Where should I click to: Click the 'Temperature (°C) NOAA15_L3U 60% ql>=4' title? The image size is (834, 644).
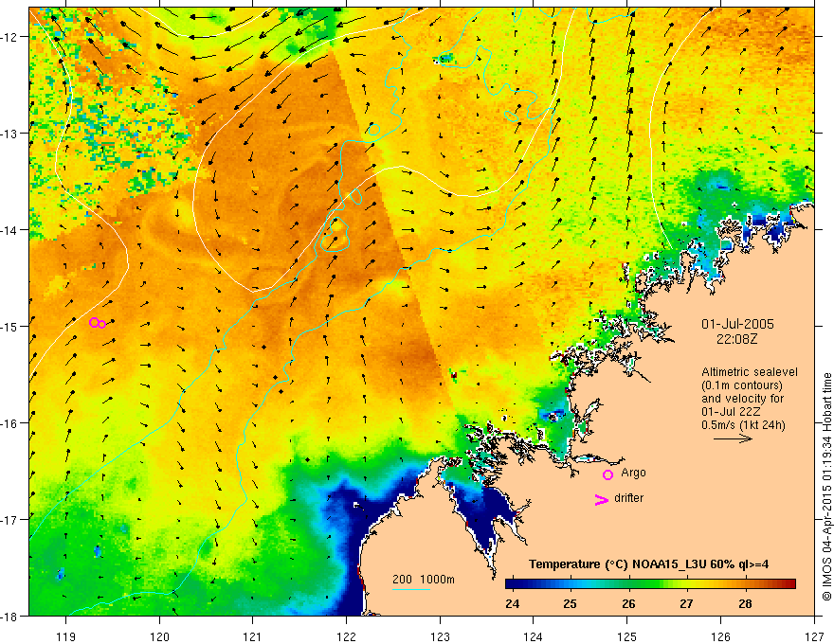648,564
